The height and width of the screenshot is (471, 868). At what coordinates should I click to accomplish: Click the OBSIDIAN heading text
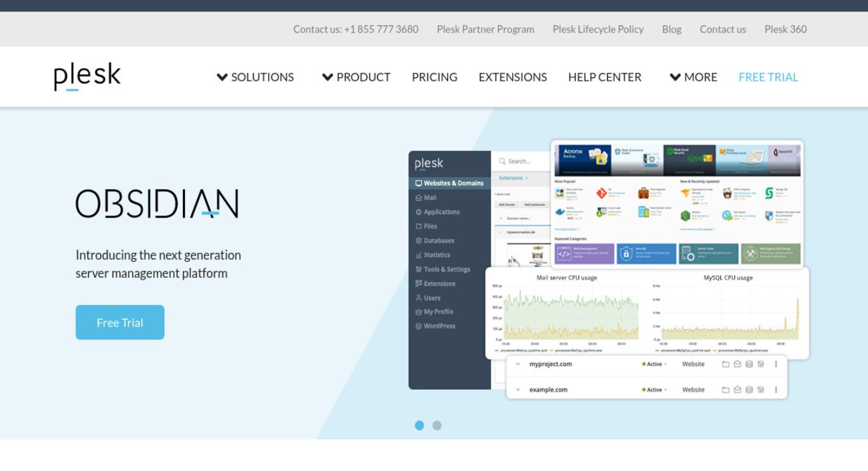coord(157,204)
